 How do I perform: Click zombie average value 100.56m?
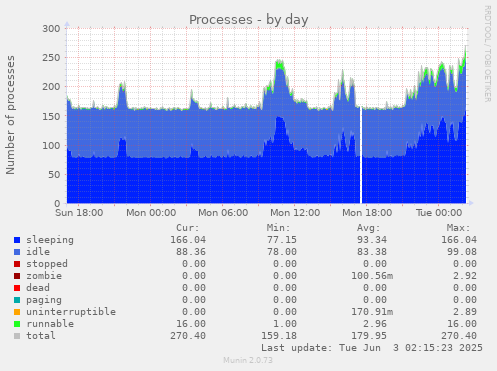[372, 276]
